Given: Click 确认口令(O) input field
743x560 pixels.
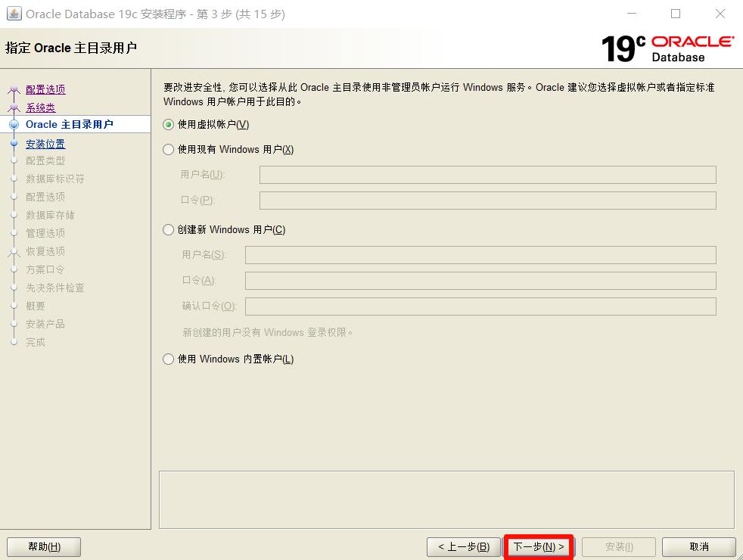Looking at the screenshot, I should click(480, 306).
